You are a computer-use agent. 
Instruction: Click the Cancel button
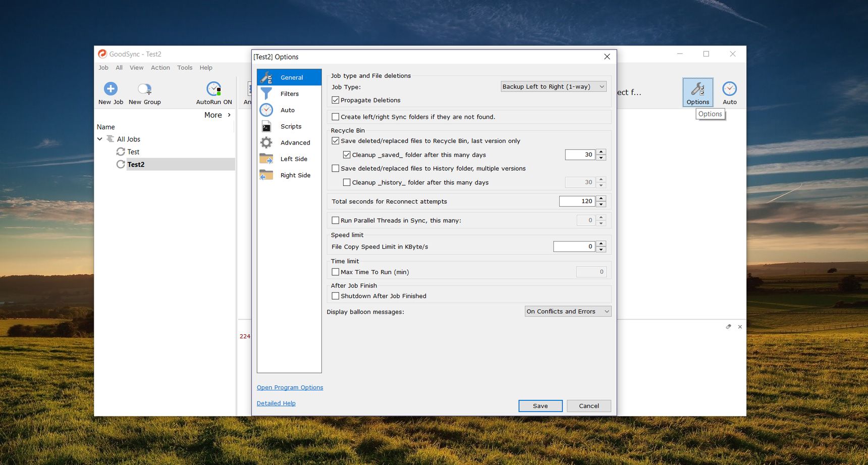(x=589, y=406)
